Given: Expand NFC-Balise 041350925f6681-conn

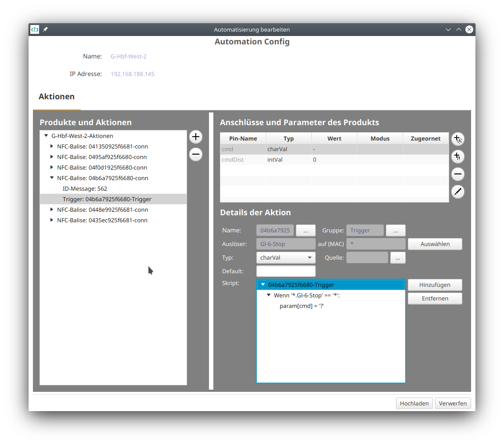Looking at the screenshot, I should (x=52, y=146).
